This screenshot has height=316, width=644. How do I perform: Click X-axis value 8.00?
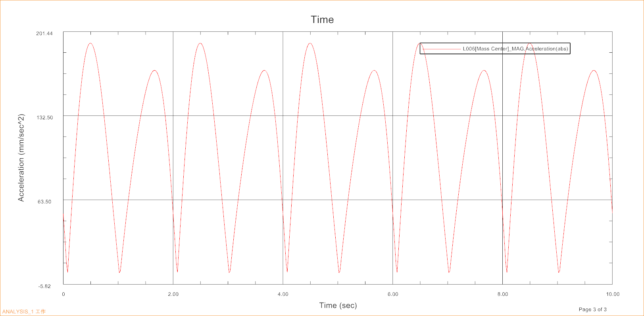point(503,294)
